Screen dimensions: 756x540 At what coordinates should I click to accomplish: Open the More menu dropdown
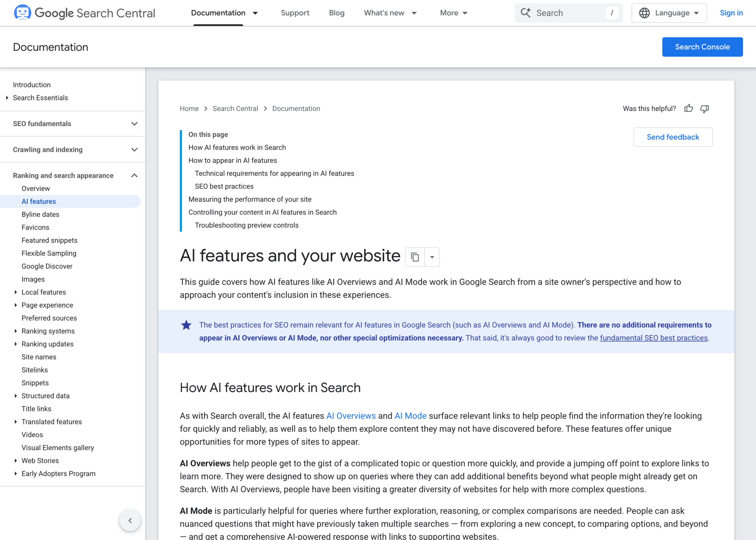pyautogui.click(x=465, y=13)
